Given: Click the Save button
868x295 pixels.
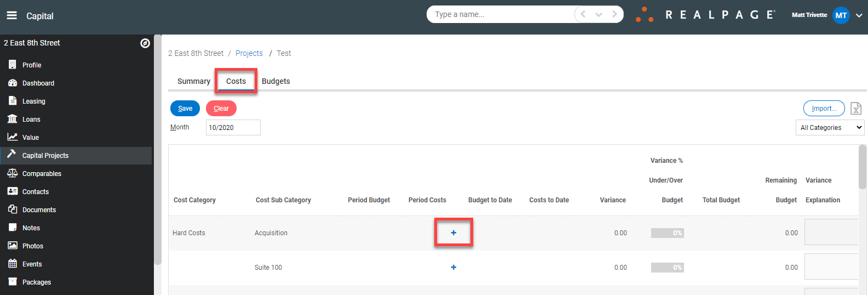Looking at the screenshot, I should 185,109.
